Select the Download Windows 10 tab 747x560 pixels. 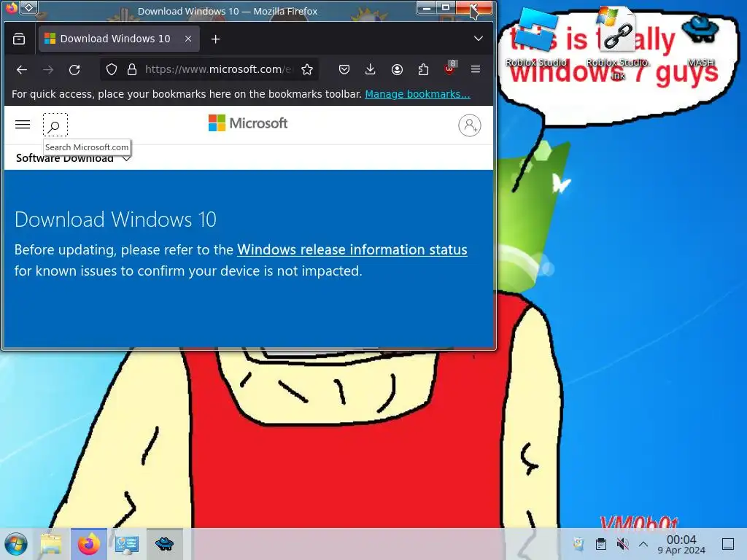pos(119,39)
